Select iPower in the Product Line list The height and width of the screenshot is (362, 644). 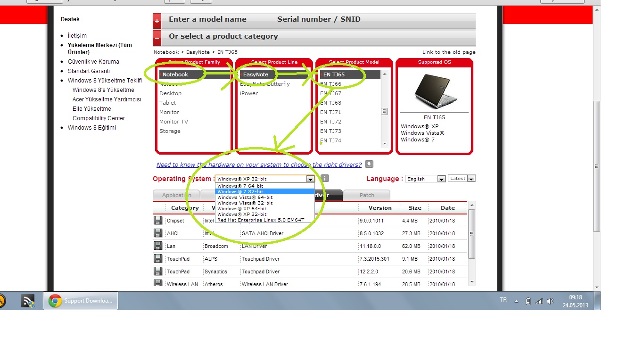pos(249,93)
